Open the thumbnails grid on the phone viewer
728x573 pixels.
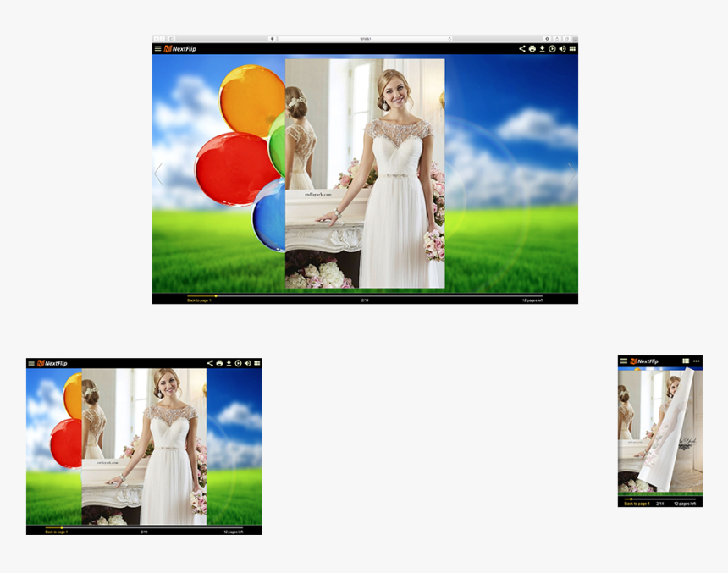click(x=686, y=361)
